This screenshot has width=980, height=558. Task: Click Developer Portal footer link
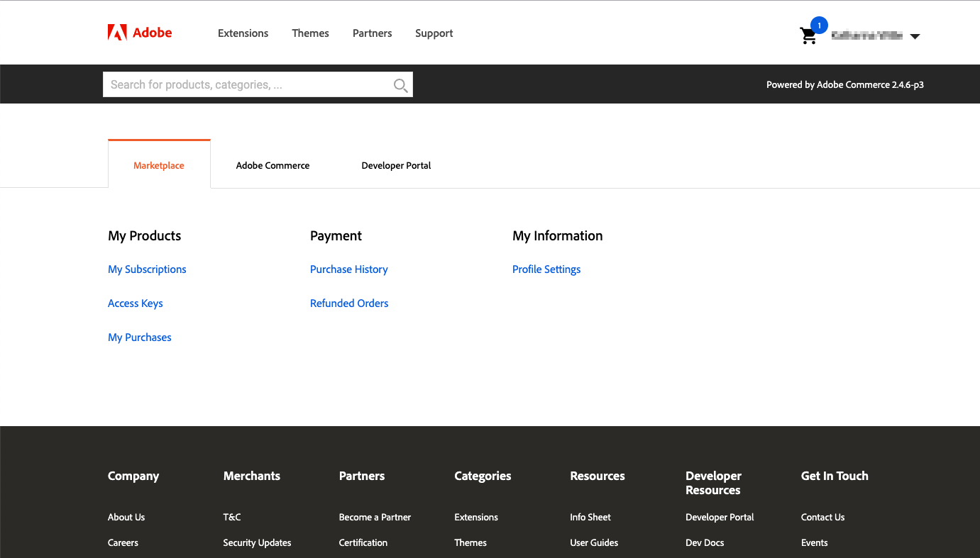[720, 517]
